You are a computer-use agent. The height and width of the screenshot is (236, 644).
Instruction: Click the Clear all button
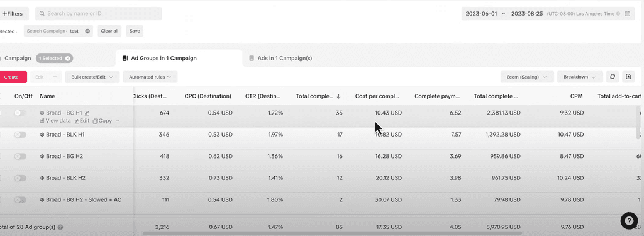(109, 31)
